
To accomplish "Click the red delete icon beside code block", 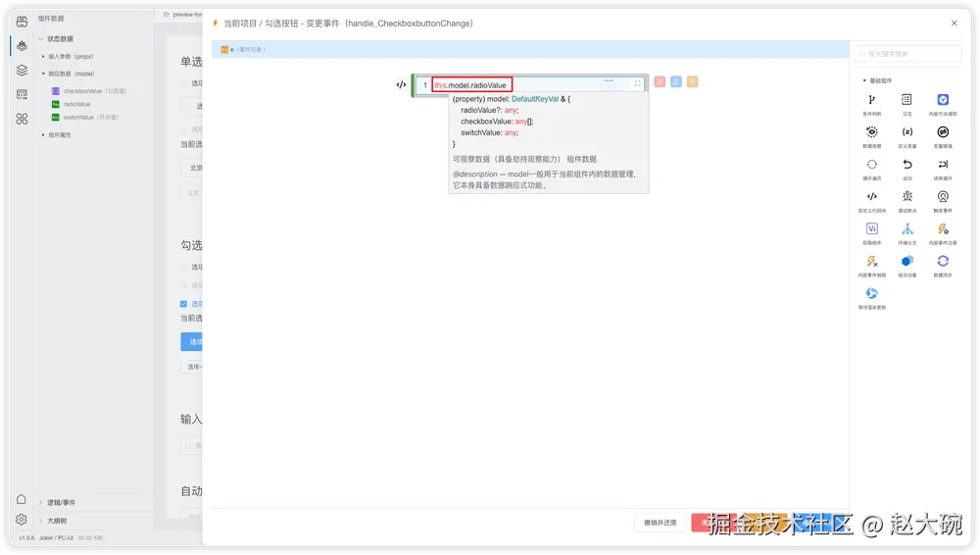I will tap(660, 82).
